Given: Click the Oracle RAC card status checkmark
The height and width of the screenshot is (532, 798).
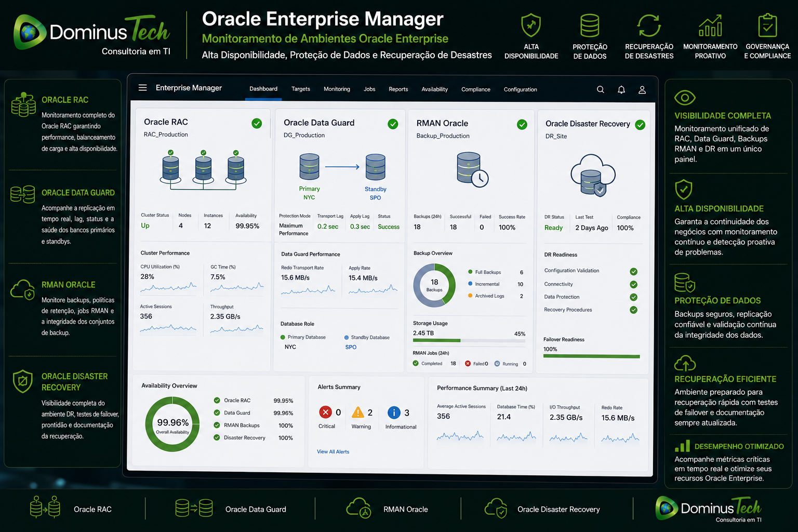Looking at the screenshot, I should tap(257, 123).
